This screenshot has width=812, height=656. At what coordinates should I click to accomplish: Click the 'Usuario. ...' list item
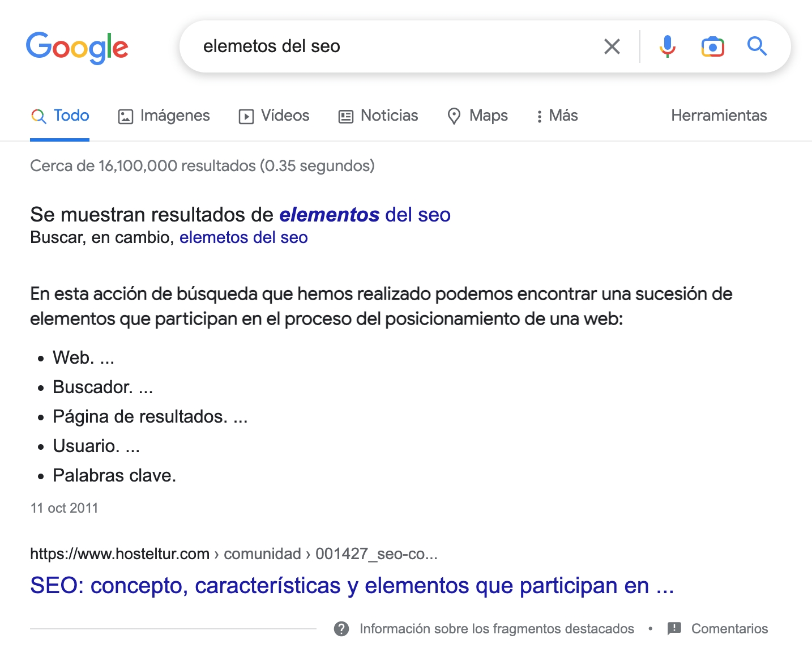(96, 446)
